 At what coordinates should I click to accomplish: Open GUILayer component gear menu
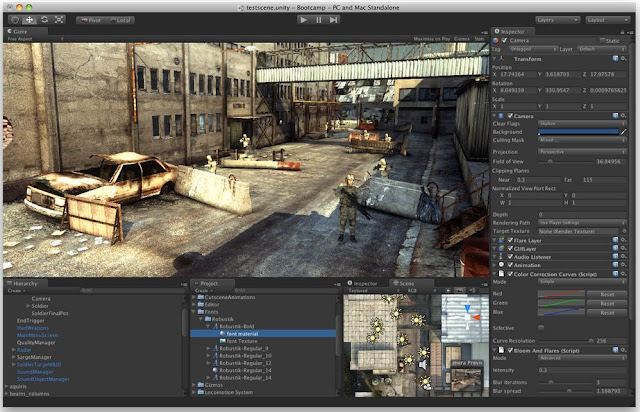pyautogui.click(x=624, y=248)
